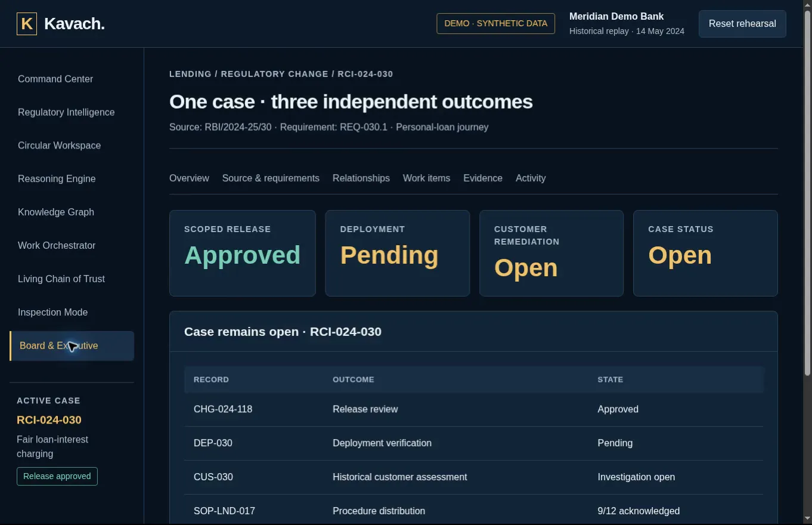This screenshot has height=525, width=812.
Task: Open the Source & requirements tab
Action: tap(271, 178)
